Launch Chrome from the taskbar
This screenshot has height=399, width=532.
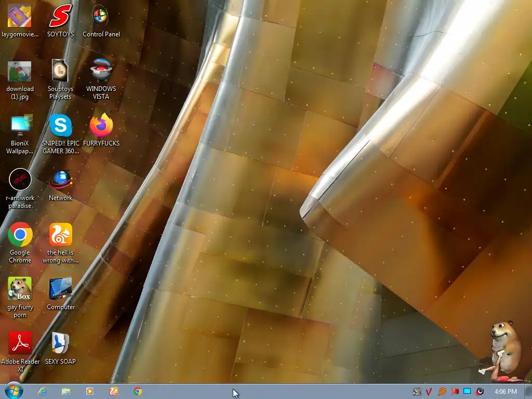point(137,392)
